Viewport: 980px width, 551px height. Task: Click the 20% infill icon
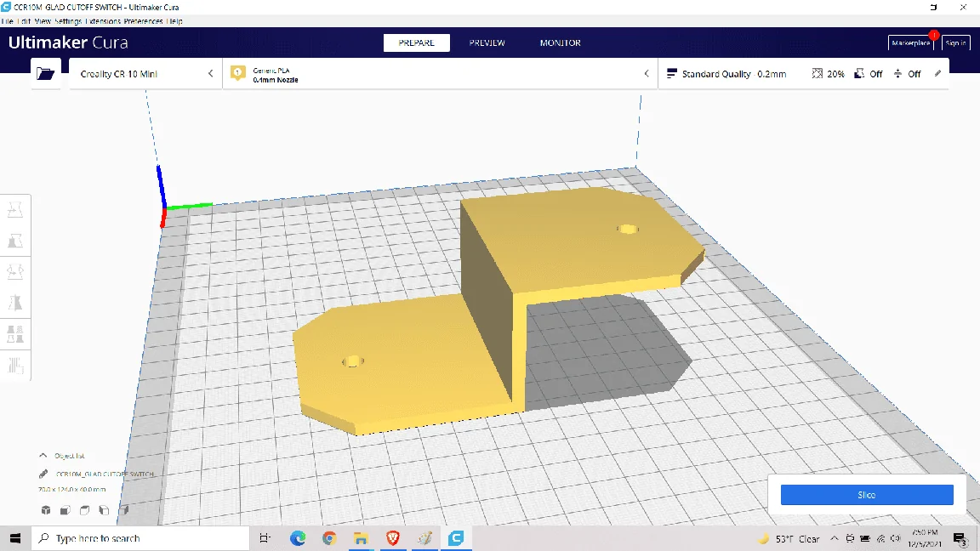pos(817,74)
